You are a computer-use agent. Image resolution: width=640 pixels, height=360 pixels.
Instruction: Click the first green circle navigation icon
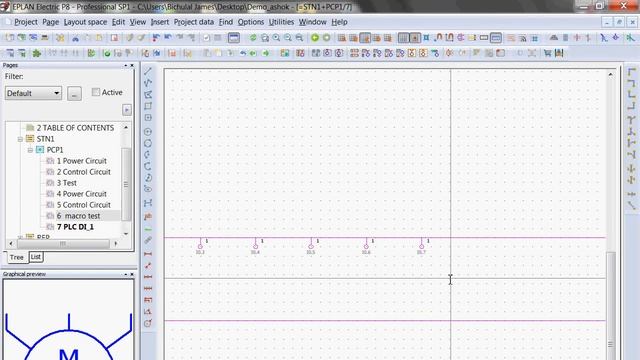(x=315, y=38)
